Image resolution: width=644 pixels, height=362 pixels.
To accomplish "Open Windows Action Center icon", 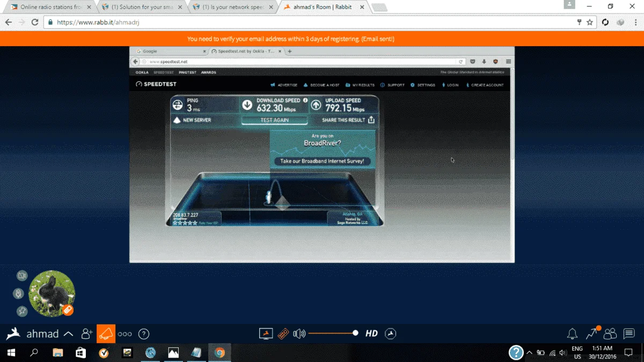I will 628,353.
